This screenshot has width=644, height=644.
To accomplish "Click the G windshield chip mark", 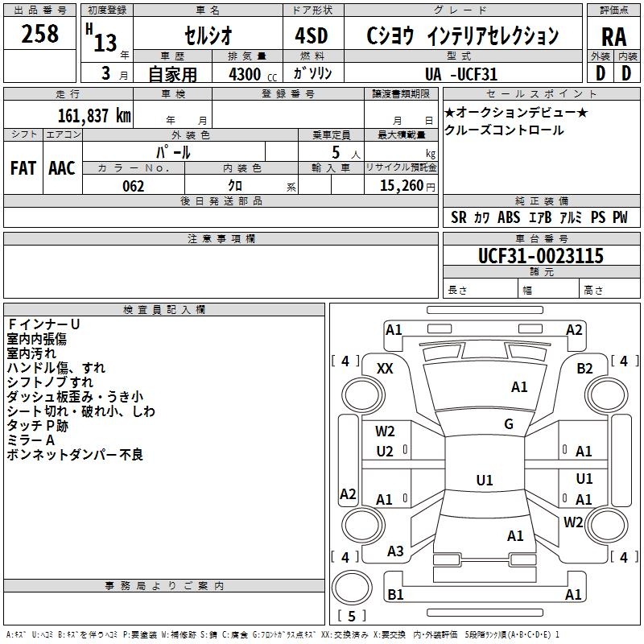I will tap(509, 424).
